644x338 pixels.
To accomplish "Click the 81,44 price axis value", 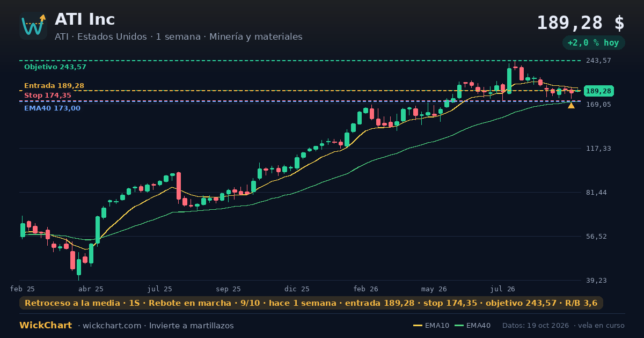I will pyautogui.click(x=596, y=193).
